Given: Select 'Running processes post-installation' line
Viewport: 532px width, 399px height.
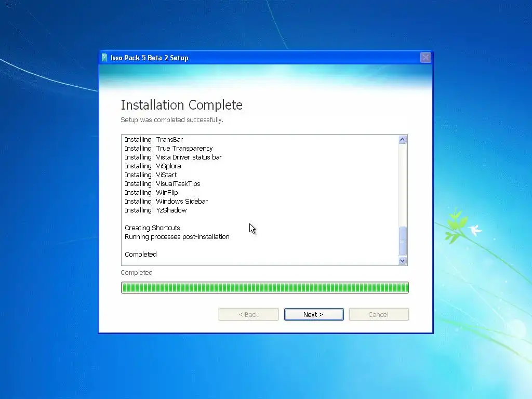Looking at the screenshot, I should [x=177, y=236].
